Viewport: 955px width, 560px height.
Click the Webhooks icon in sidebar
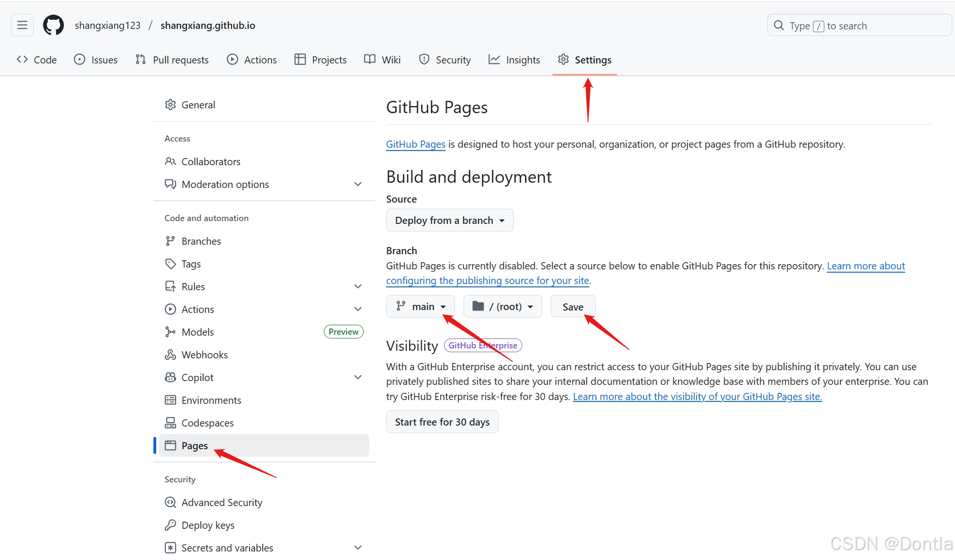[x=170, y=355]
